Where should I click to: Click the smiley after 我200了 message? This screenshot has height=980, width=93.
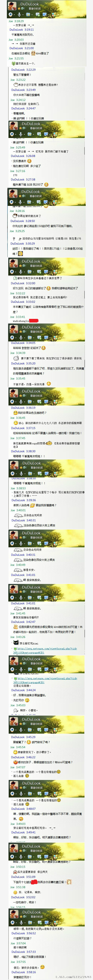(x=46, y=185)
